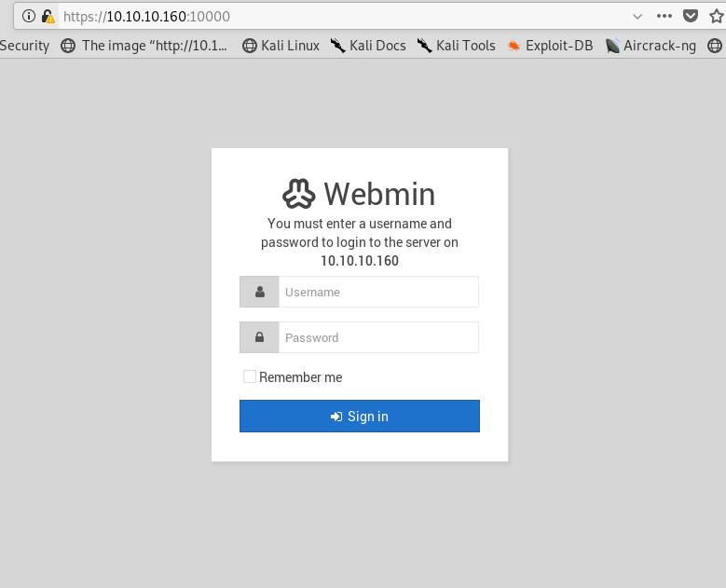Click the 'Remember me' label text
The height and width of the screenshot is (588, 726).
(x=300, y=377)
